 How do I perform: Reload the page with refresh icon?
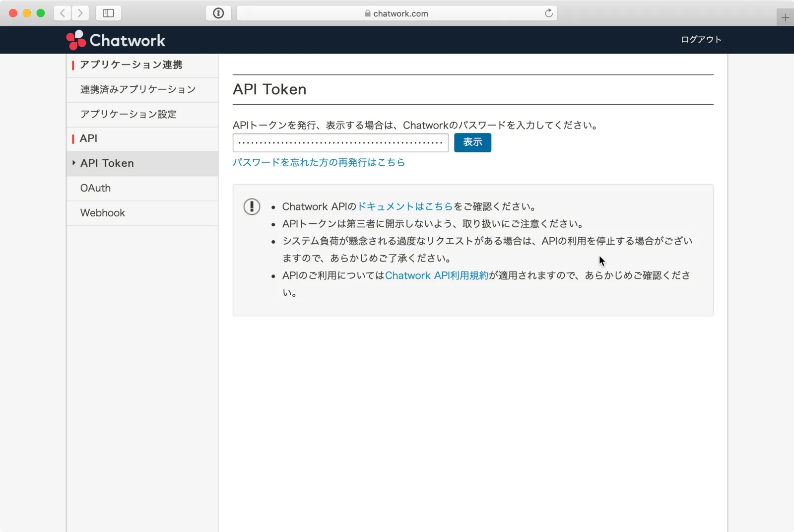pos(548,13)
